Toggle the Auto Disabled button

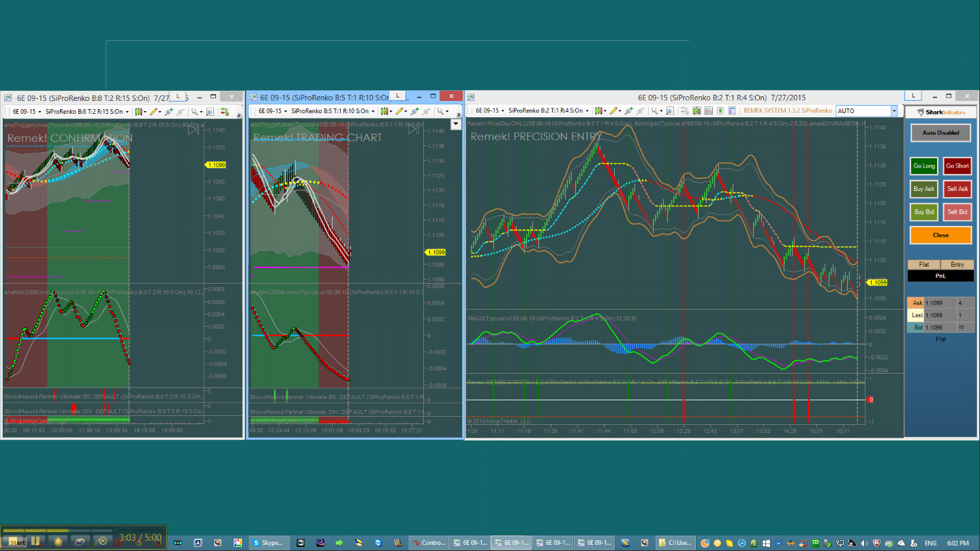(x=940, y=132)
